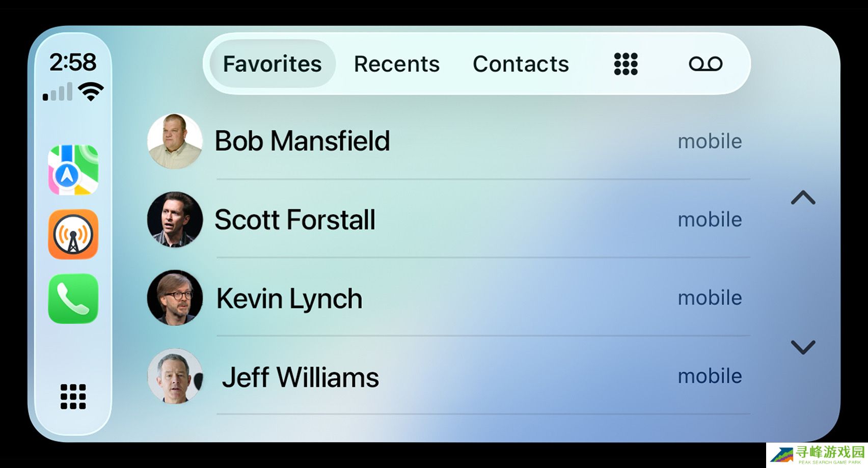Open the Maps app icon
This screenshot has height=468, width=868.
[x=73, y=170]
